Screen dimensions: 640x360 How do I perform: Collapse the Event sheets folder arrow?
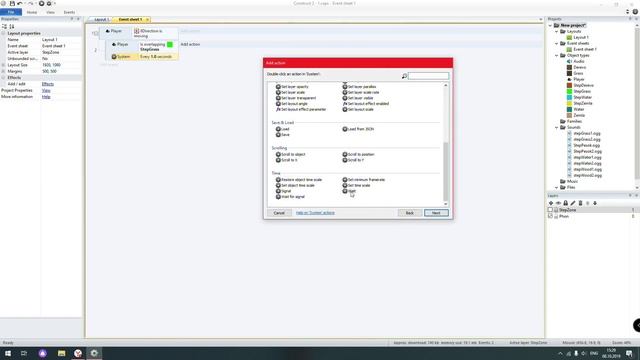click(x=557, y=43)
